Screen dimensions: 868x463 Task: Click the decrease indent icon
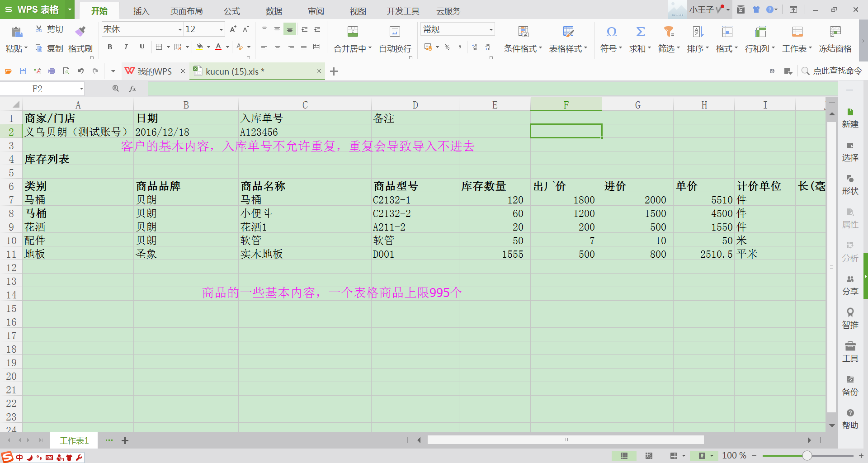point(305,29)
